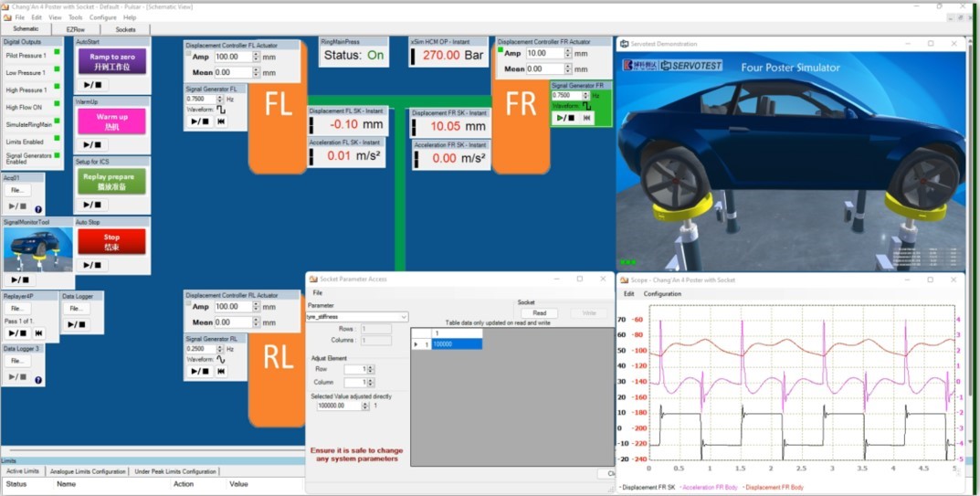Toggle the High Flow ON indicator
This screenshot has height=496, width=980.
coord(57,107)
